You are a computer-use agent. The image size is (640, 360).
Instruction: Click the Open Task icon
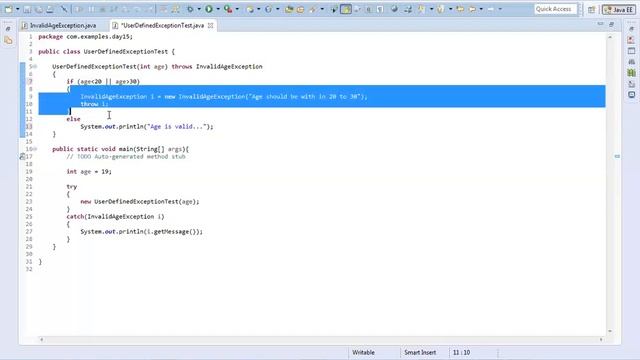tap(300, 9)
